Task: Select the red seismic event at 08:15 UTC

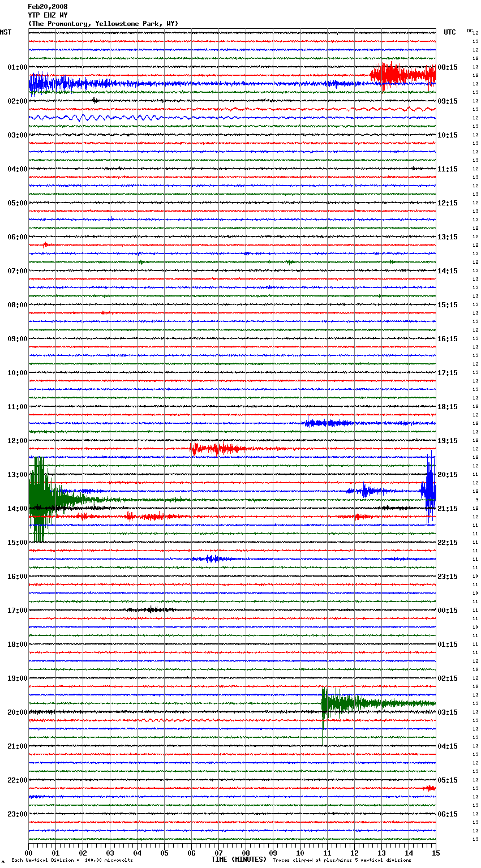Action: [x=402, y=75]
